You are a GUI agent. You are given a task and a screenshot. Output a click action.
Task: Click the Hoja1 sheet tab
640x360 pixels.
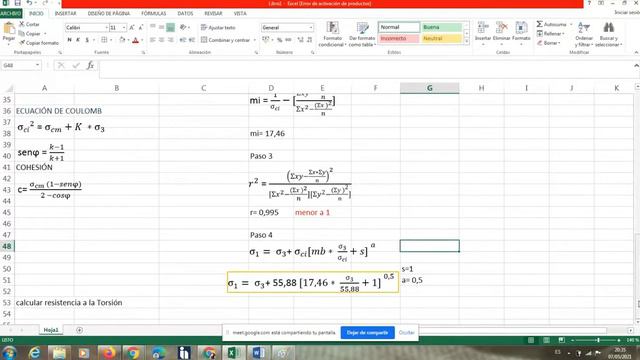point(51,330)
